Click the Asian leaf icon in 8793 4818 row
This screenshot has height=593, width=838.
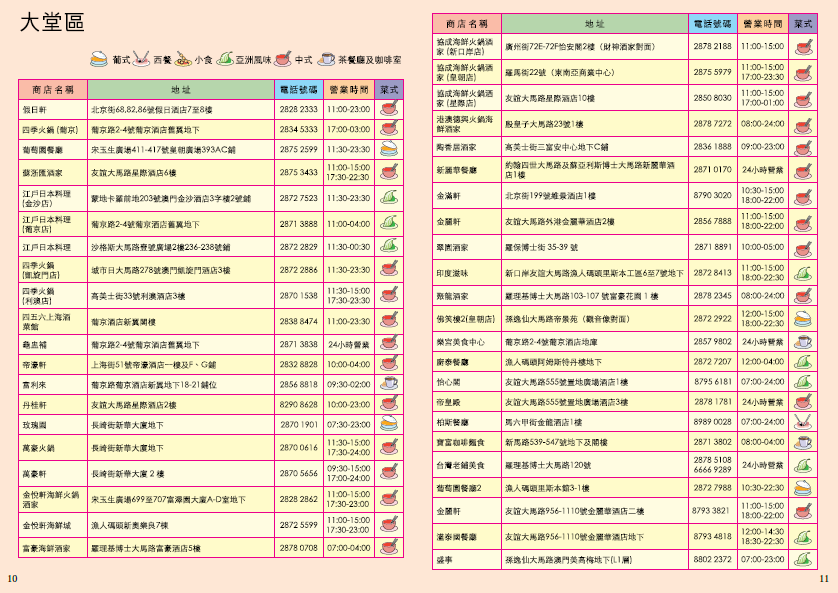click(803, 536)
